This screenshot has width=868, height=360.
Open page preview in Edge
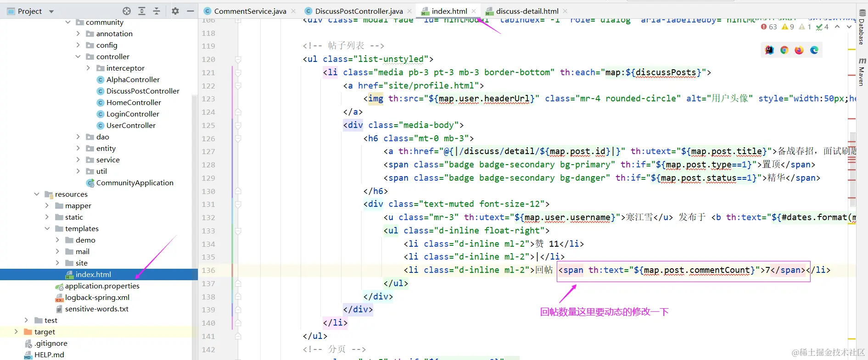pyautogui.click(x=814, y=50)
